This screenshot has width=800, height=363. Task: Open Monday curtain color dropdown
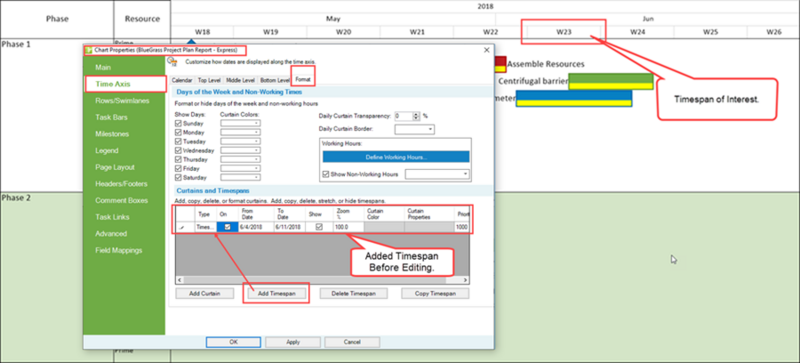(x=240, y=132)
